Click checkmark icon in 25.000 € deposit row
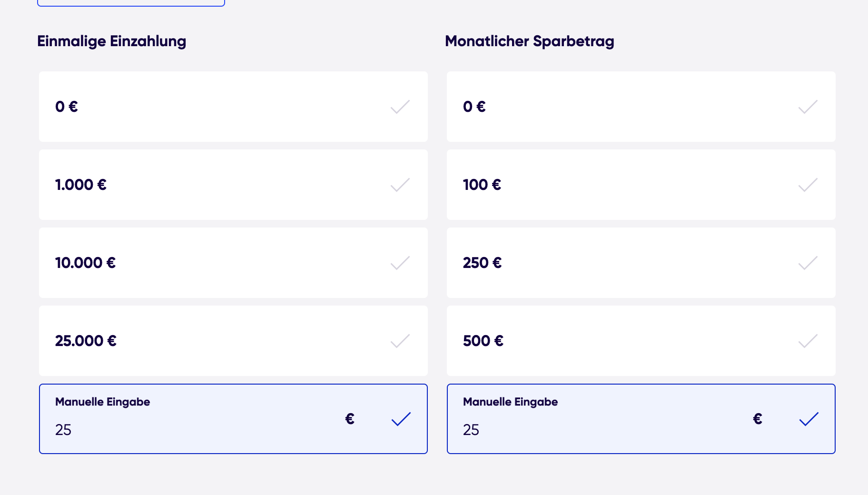 [x=400, y=341]
